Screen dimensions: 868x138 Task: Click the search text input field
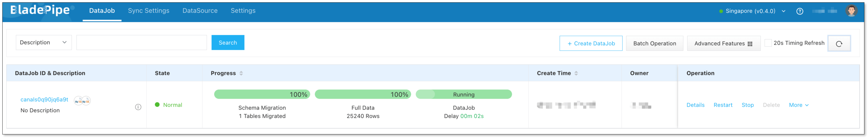point(142,42)
